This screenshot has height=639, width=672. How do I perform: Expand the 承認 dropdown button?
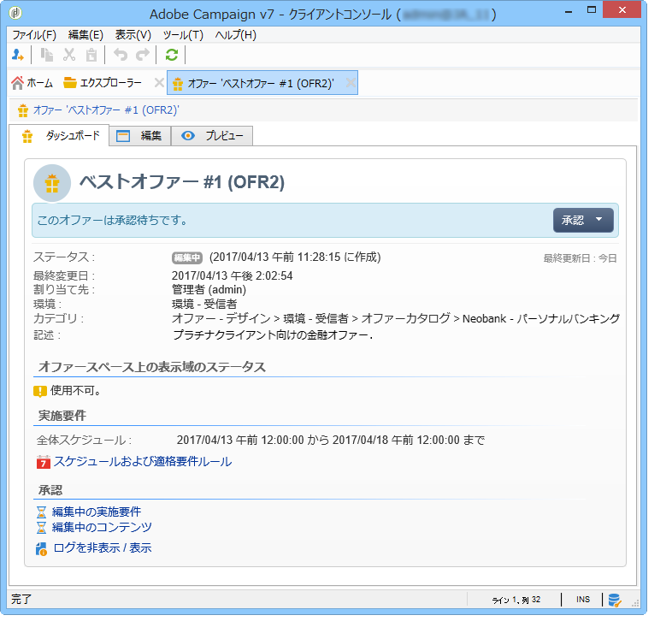tap(583, 221)
